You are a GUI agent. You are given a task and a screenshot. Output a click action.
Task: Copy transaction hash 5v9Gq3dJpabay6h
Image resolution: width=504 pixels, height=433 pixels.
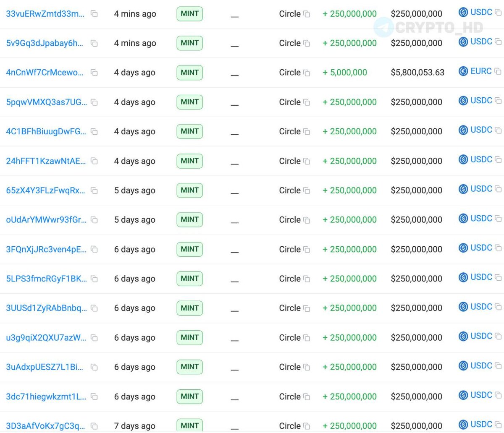[94, 43]
